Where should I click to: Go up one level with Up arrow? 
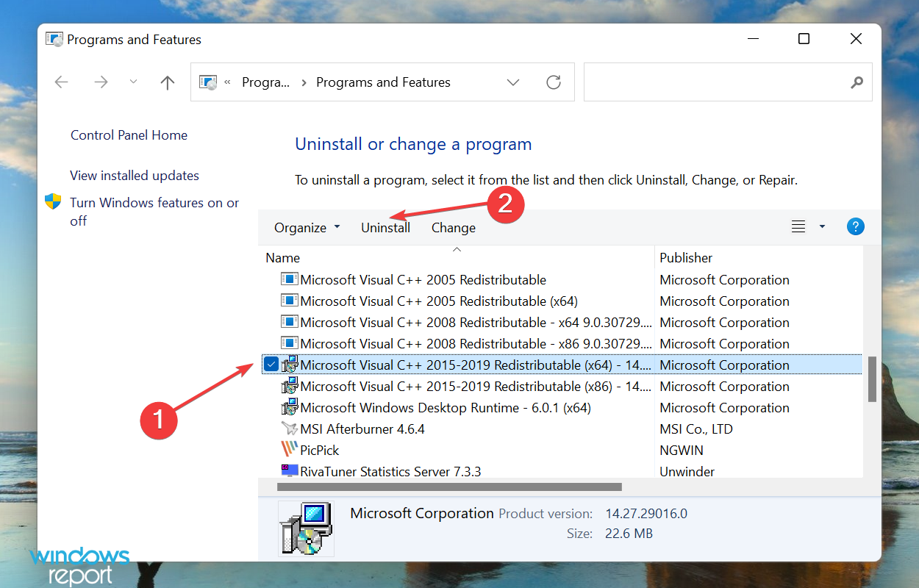(x=168, y=82)
